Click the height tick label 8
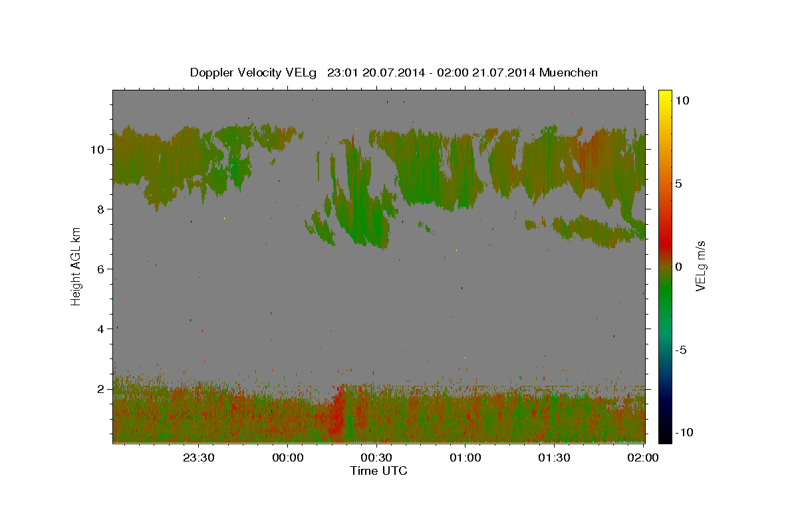 pyautogui.click(x=101, y=209)
